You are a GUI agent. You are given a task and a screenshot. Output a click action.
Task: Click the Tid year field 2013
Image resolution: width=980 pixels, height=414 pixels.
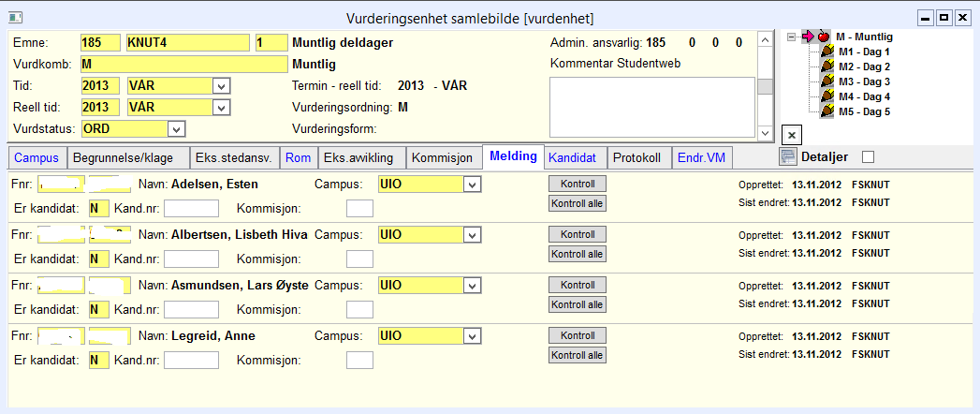[x=100, y=85]
